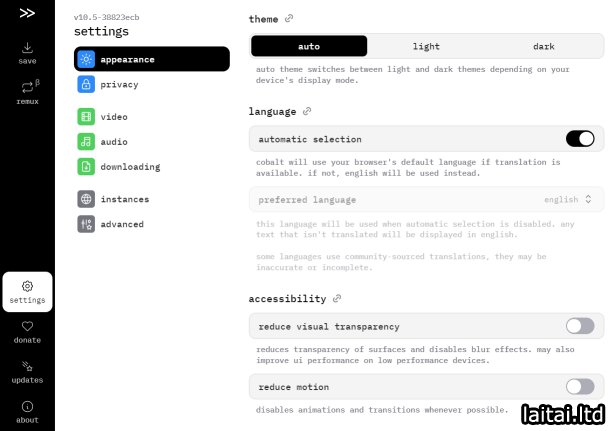This screenshot has height=431, width=611.
Task: Open the updates page
Action: [x=27, y=371]
